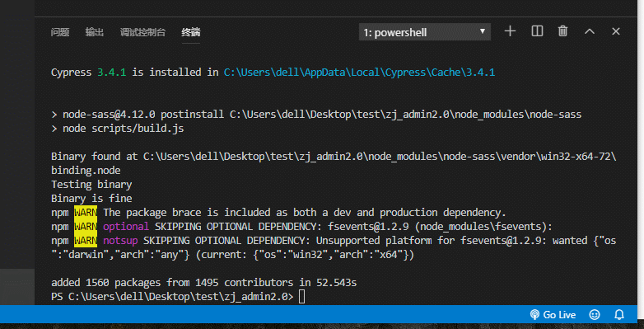Open the 调试控制台 debug console tab

tap(143, 32)
